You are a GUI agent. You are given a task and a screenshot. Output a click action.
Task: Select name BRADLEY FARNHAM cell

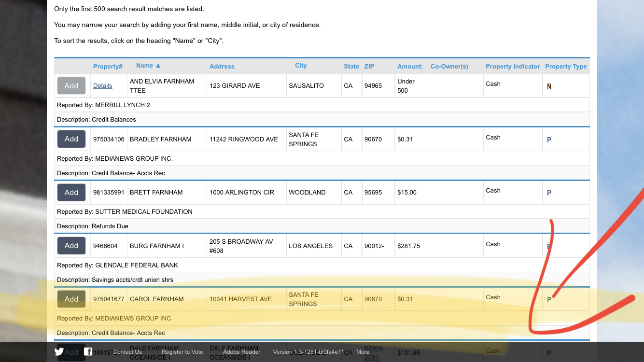coord(167,139)
